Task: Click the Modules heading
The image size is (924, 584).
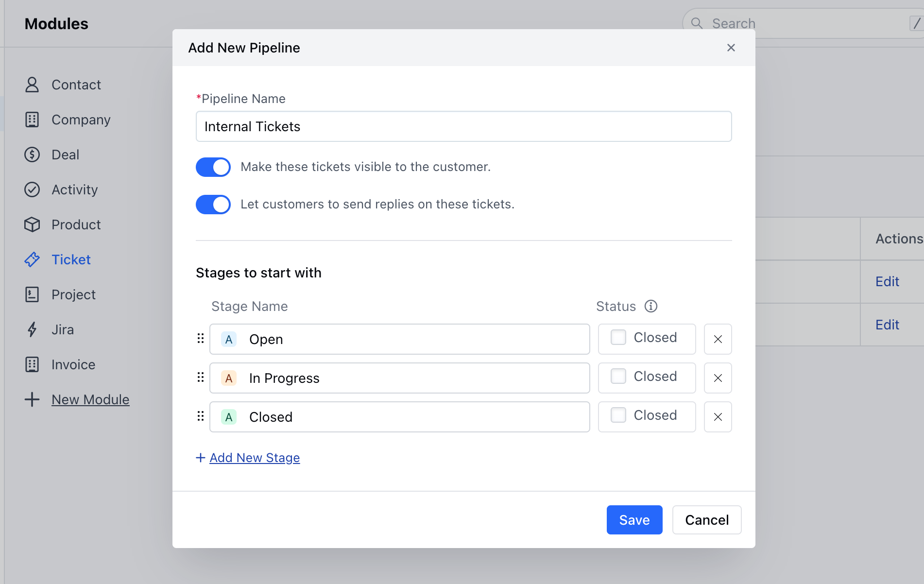Action: click(x=56, y=24)
